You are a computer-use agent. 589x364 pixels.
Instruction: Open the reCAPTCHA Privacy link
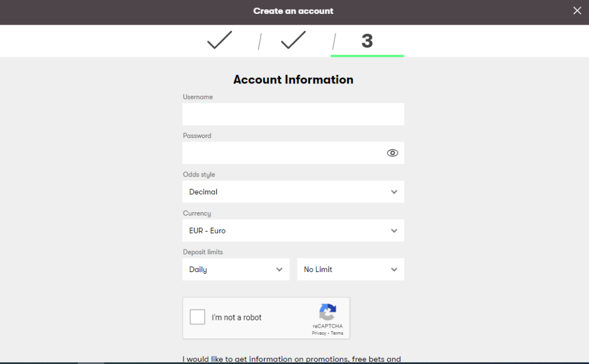point(319,334)
